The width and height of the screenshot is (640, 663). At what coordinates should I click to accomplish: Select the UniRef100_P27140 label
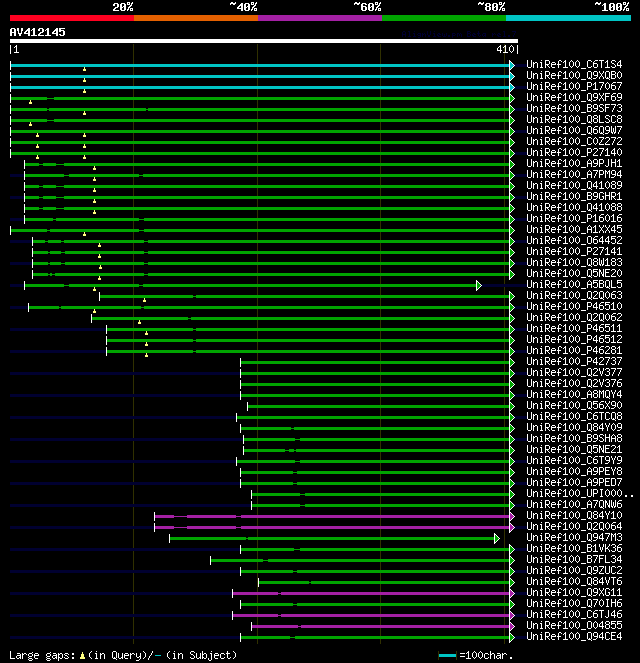pyautogui.click(x=574, y=152)
